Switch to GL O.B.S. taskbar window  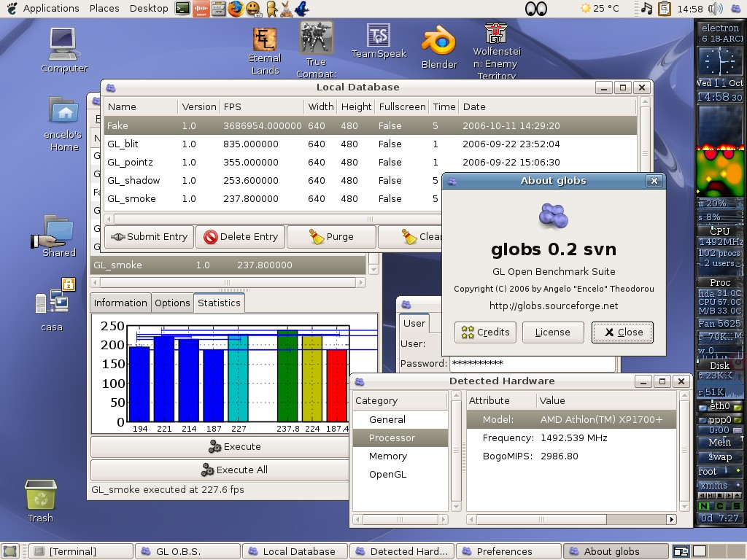[x=187, y=551]
